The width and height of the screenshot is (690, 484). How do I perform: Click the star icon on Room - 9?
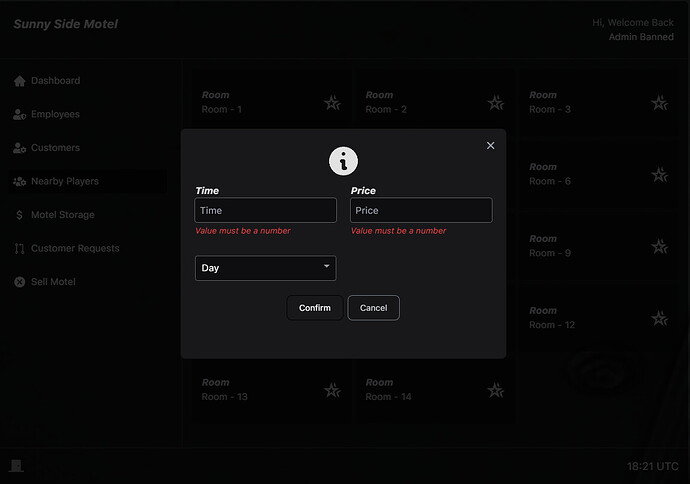click(660, 246)
